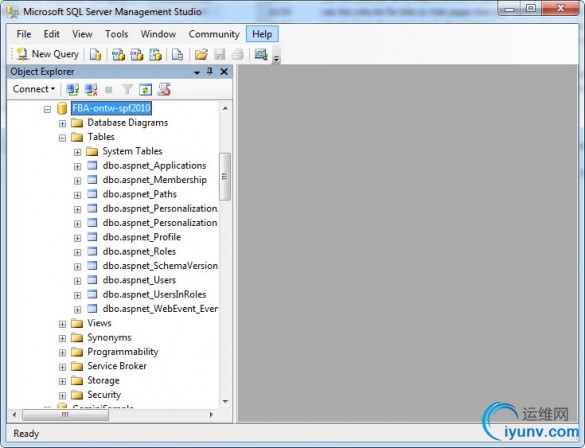Viewport: 585px width, 448px height.
Task: Select the Synonyms folder
Action: pos(109,337)
